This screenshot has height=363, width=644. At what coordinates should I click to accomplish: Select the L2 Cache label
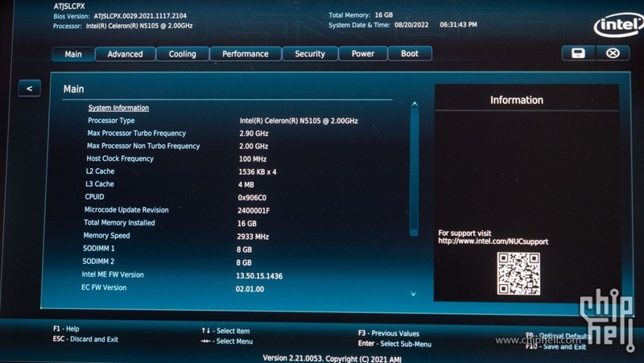point(100,171)
